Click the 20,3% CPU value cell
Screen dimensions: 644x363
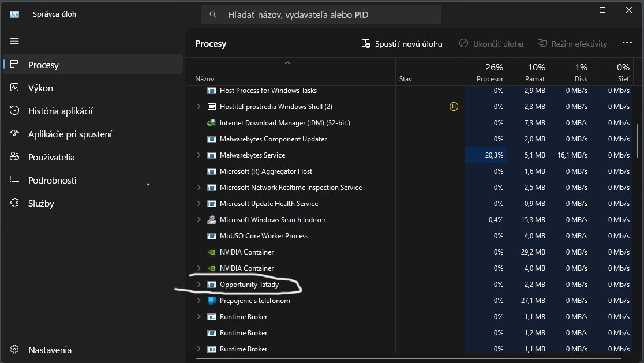(x=486, y=155)
